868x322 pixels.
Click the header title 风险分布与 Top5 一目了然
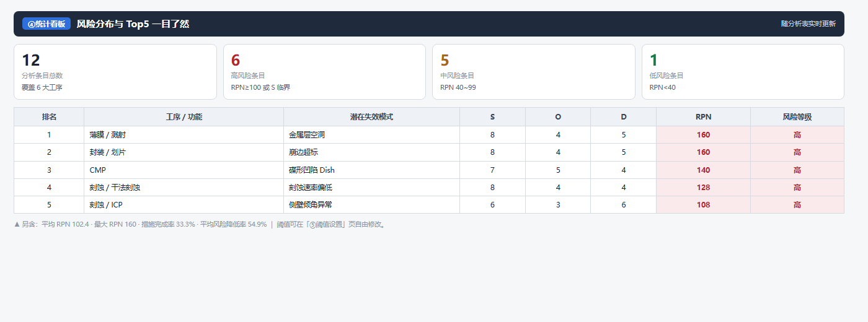133,24
